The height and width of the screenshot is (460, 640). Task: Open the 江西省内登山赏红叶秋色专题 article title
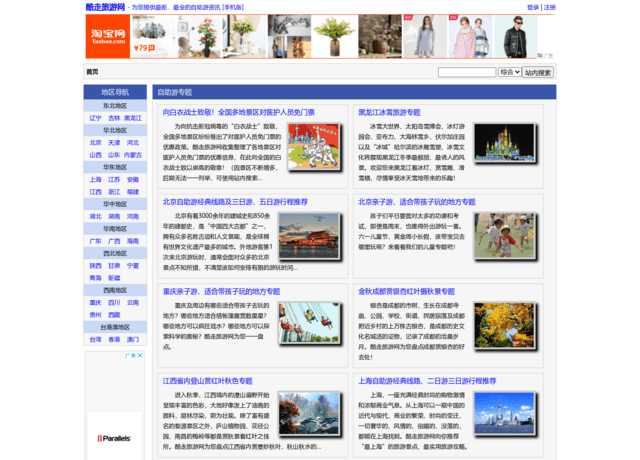coord(208,381)
